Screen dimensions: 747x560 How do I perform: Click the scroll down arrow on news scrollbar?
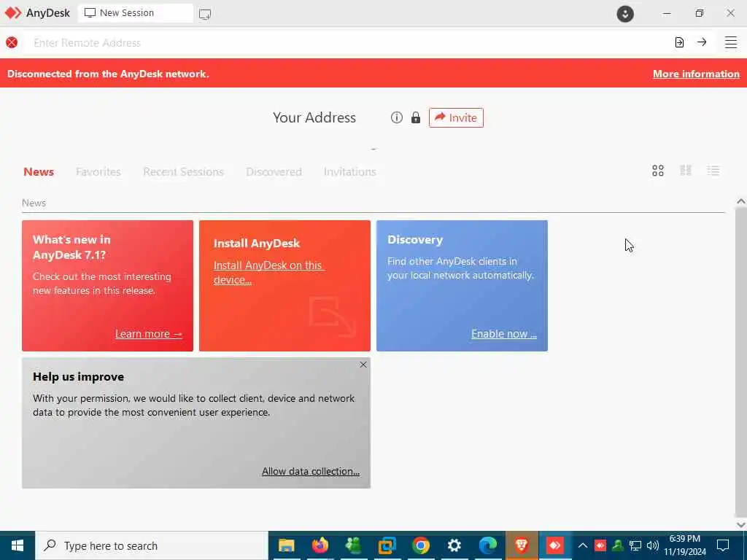(741, 524)
